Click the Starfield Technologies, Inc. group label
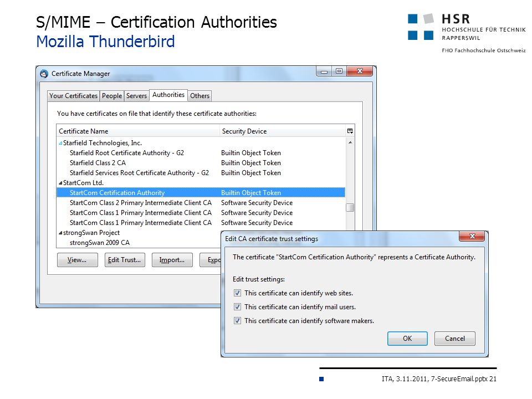The width and height of the screenshot is (532, 399). pos(103,143)
